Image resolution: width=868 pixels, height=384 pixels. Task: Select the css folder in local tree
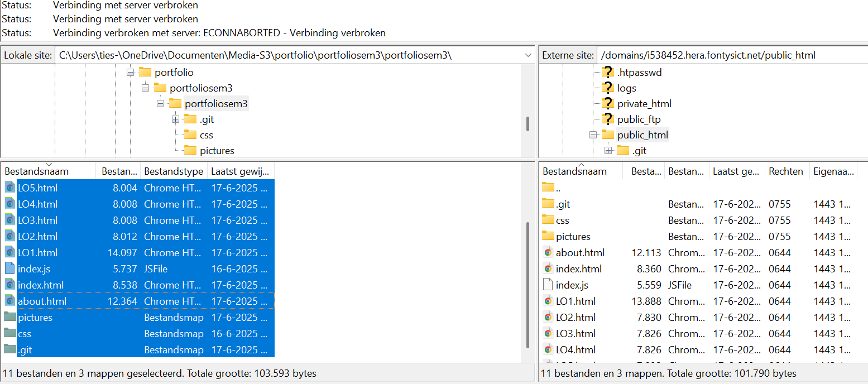206,135
